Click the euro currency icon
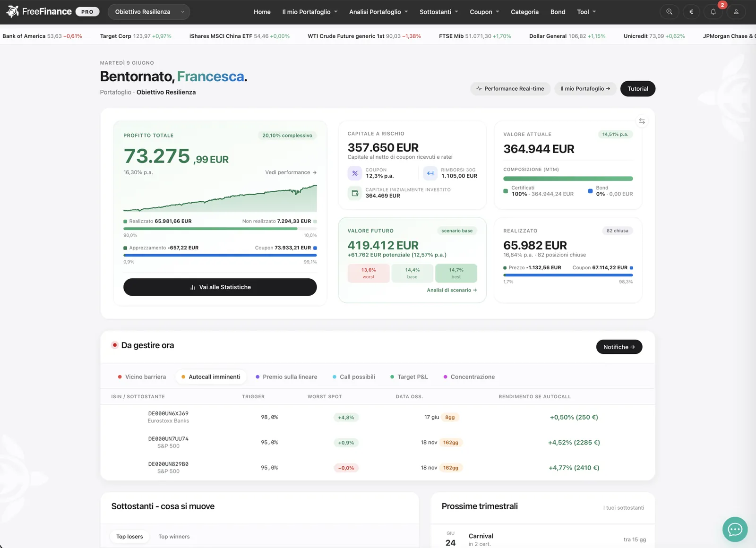 691,12
